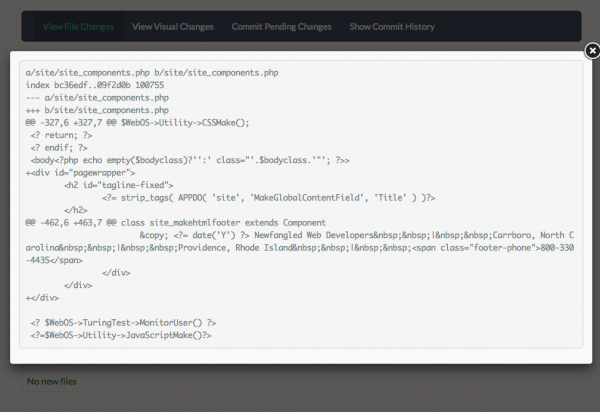Switch to View Visual Changes
Screen dimensions: 600x412
[x=173, y=26]
